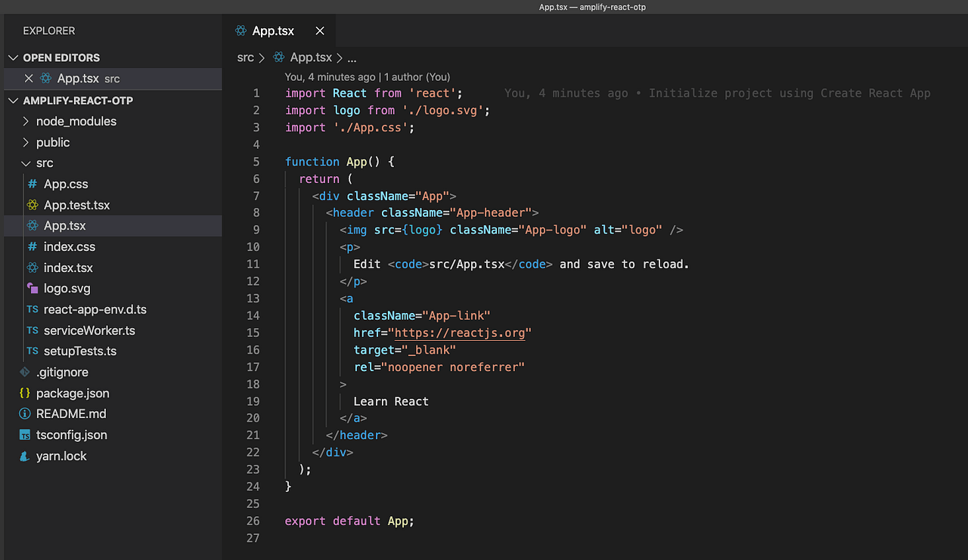
Task: Open setupTests.ts file
Action: pos(80,351)
